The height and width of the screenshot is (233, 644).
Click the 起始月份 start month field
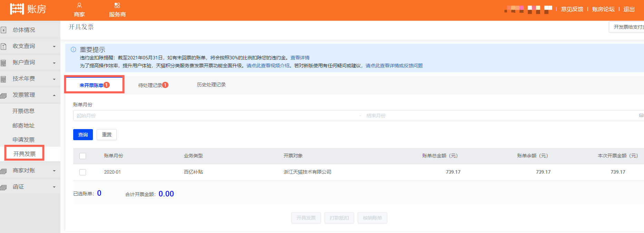214,116
